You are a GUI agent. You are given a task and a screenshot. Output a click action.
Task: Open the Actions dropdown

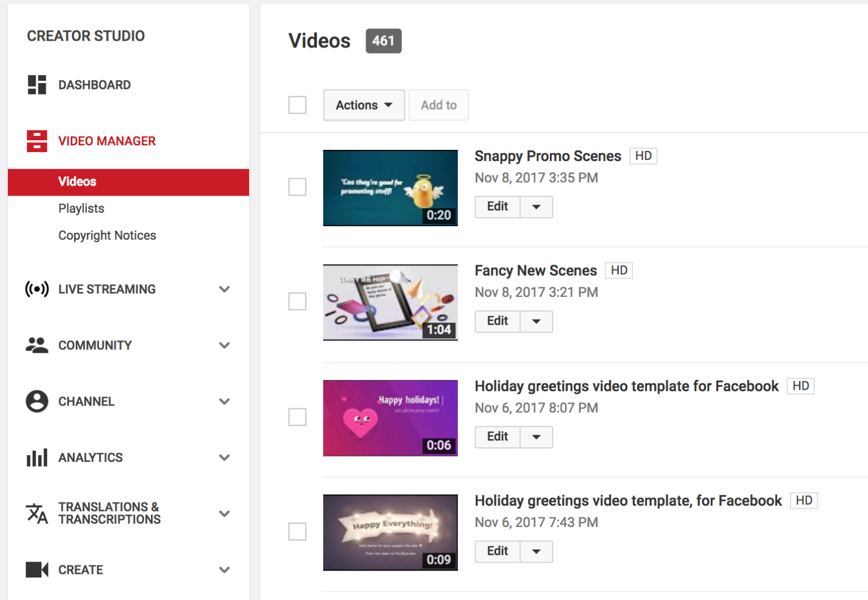tap(363, 105)
